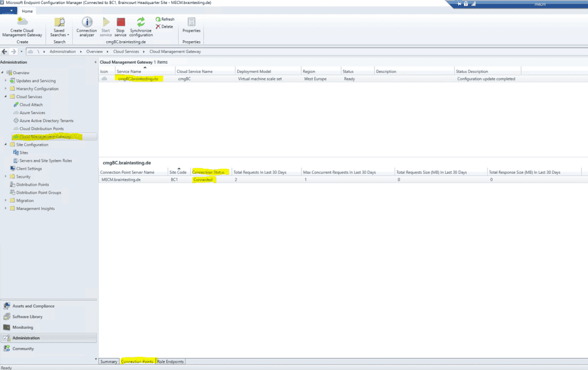
Task: Click Administration in the breadcrumb bar
Action: tap(63, 50)
